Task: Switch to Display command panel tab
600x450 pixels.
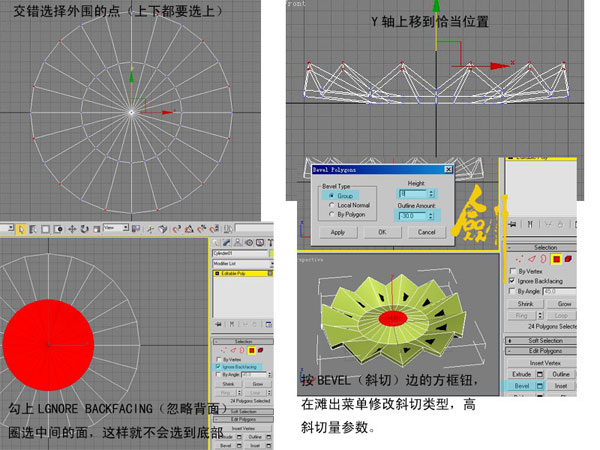Action: (260, 243)
